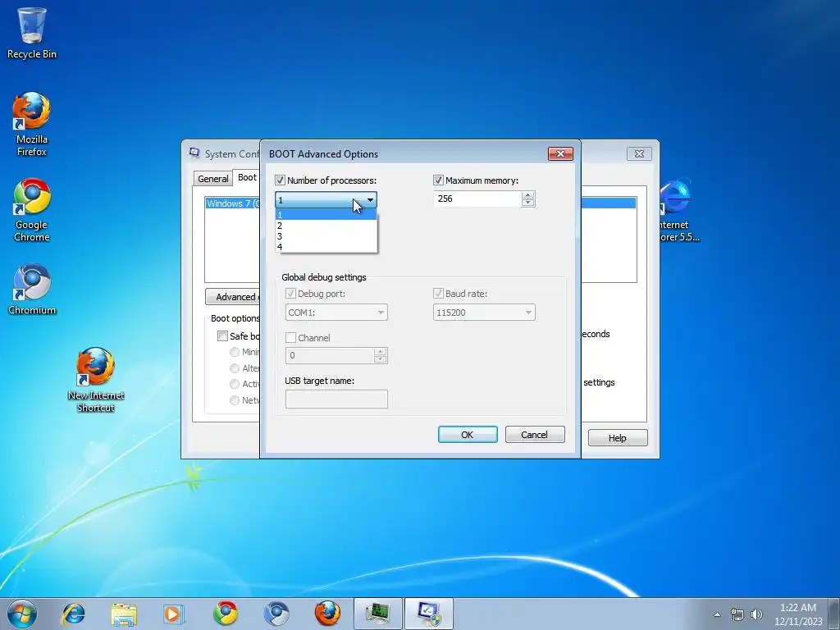Select the Network safe boot radio button

pos(234,400)
